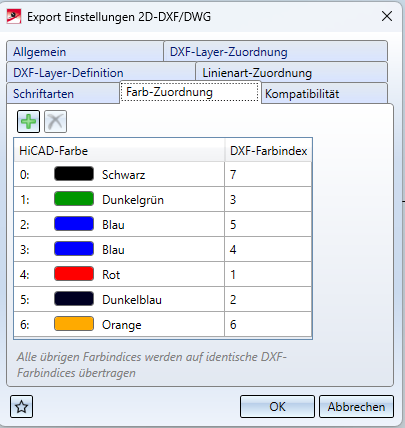Screen dimensions: 405x428
Task: Select DXF index cell 7 for Schwarz
Action: (x=268, y=174)
